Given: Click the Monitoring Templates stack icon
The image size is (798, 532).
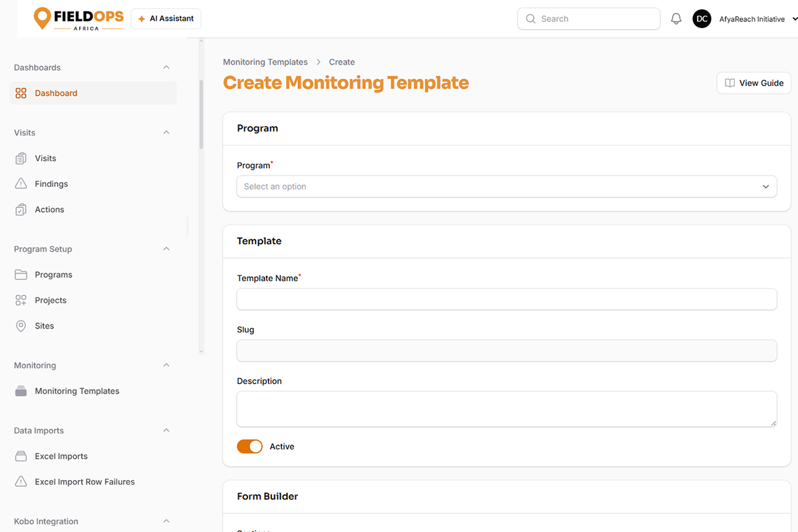Looking at the screenshot, I should pos(21,391).
